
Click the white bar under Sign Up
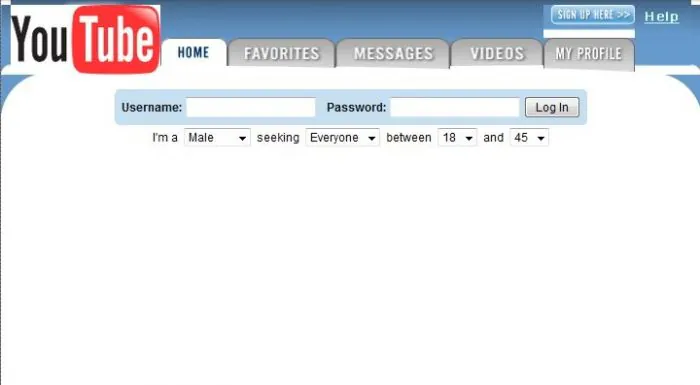(589, 33)
